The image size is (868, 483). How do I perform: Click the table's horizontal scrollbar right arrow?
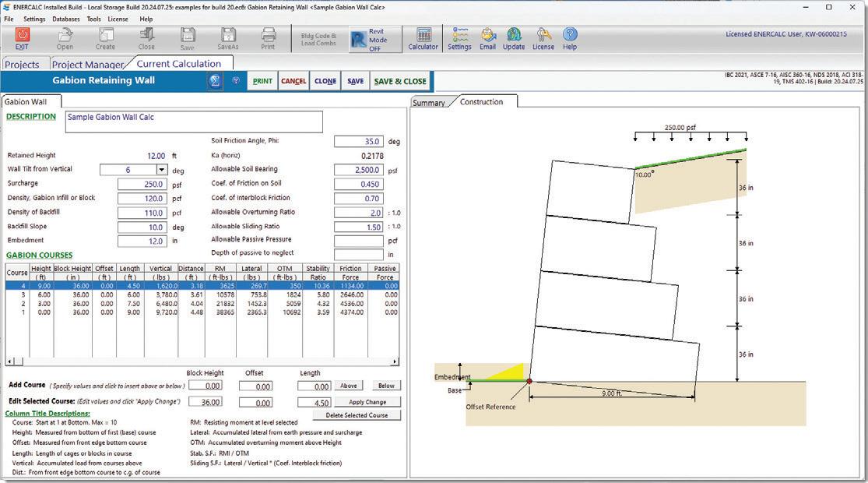pyautogui.click(x=394, y=361)
